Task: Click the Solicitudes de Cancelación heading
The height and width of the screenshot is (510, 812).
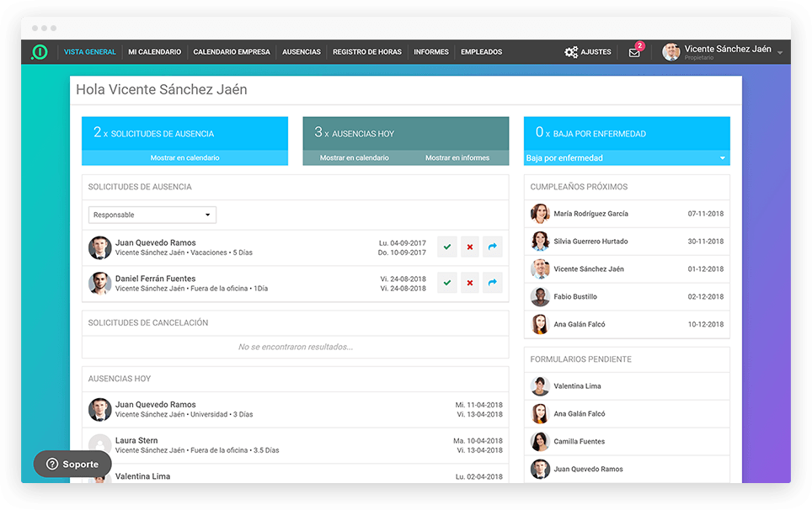Action: 148,323
